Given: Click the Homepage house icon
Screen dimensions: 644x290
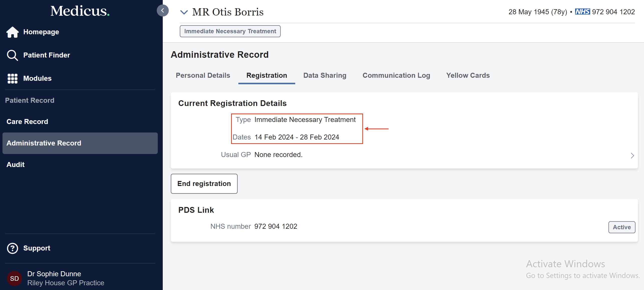Looking at the screenshot, I should [13, 32].
